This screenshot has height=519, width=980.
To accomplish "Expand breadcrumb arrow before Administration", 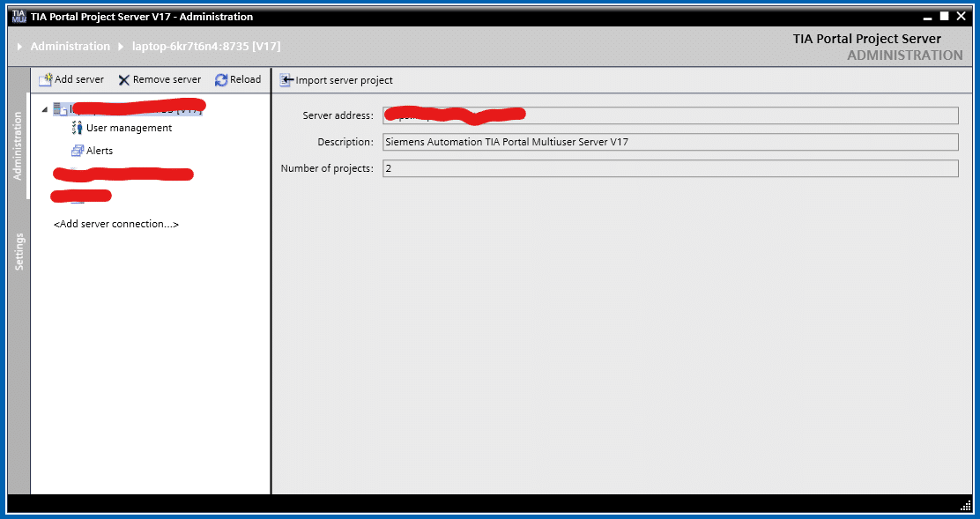I will click(20, 47).
